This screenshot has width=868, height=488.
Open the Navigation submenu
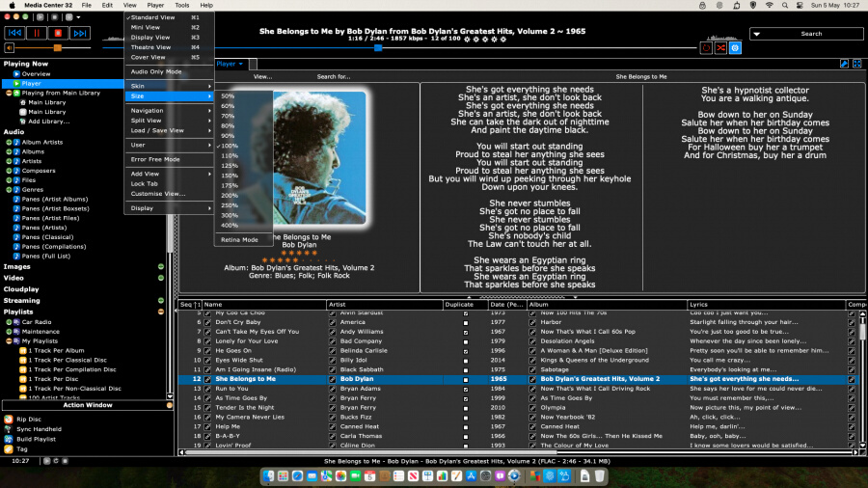tap(169, 111)
